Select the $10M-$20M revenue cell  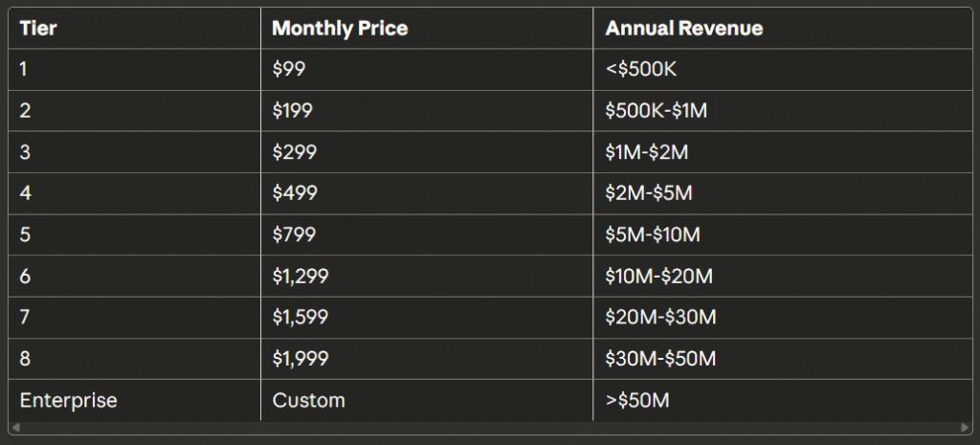(x=659, y=276)
